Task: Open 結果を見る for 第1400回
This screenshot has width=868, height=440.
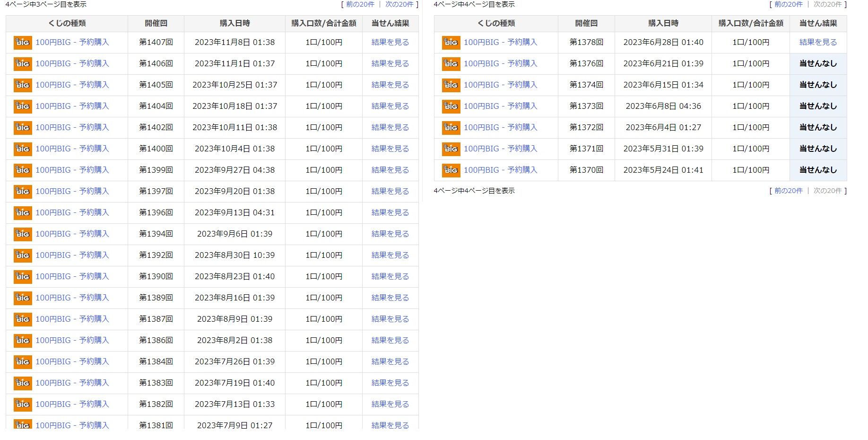Action: tap(391, 149)
